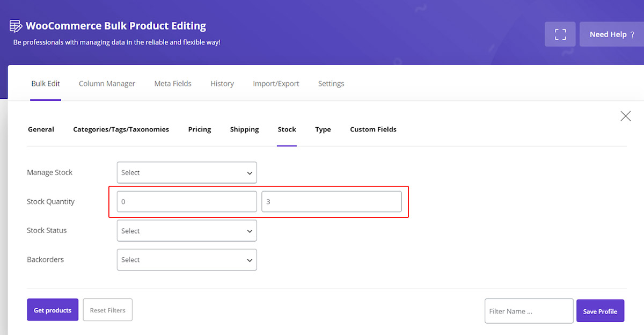
Task: Open the History tab
Action: pyautogui.click(x=222, y=84)
